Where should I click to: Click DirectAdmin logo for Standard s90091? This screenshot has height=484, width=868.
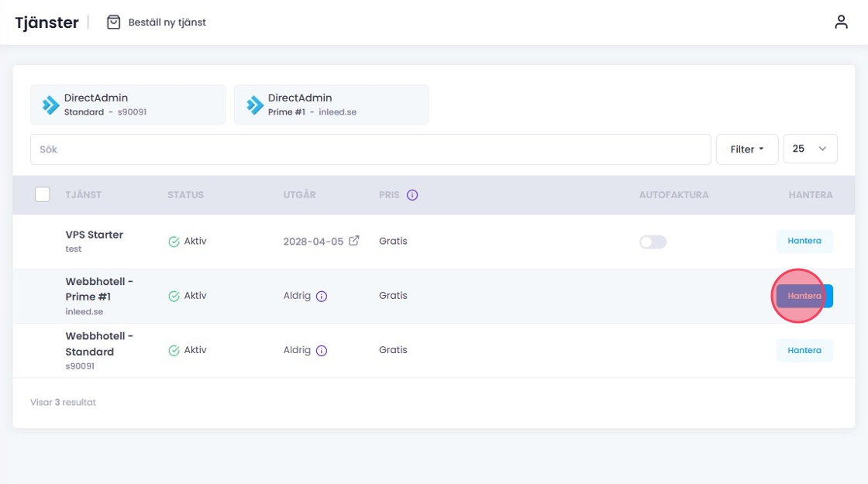[50, 105]
